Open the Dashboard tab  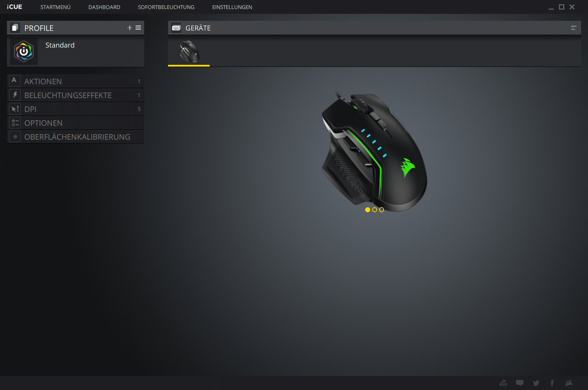click(104, 7)
